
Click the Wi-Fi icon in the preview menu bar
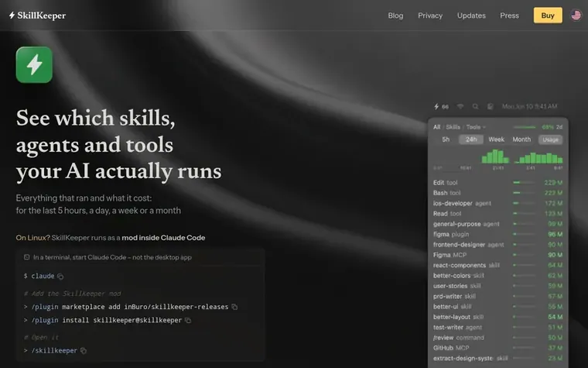pos(460,107)
